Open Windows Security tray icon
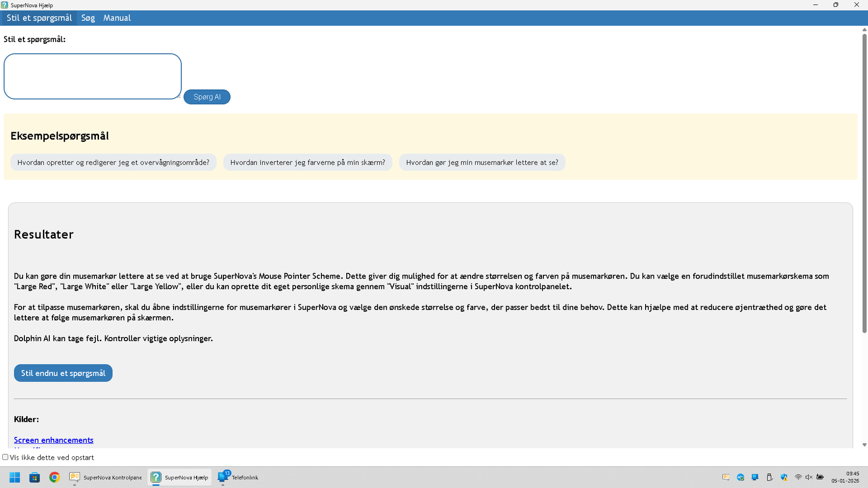This screenshot has height=488, width=868. pyautogui.click(x=784, y=477)
